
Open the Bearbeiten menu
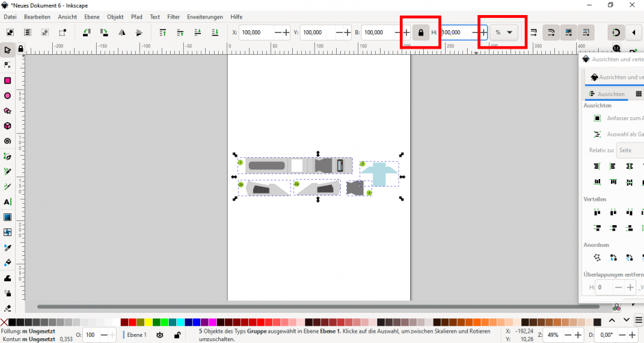pos(37,17)
